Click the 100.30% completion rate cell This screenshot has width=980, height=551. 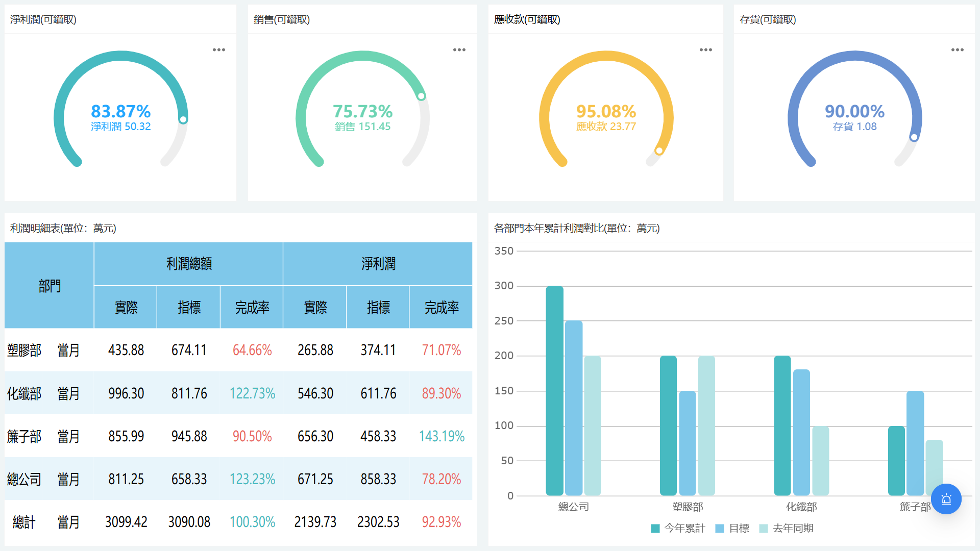point(252,522)
